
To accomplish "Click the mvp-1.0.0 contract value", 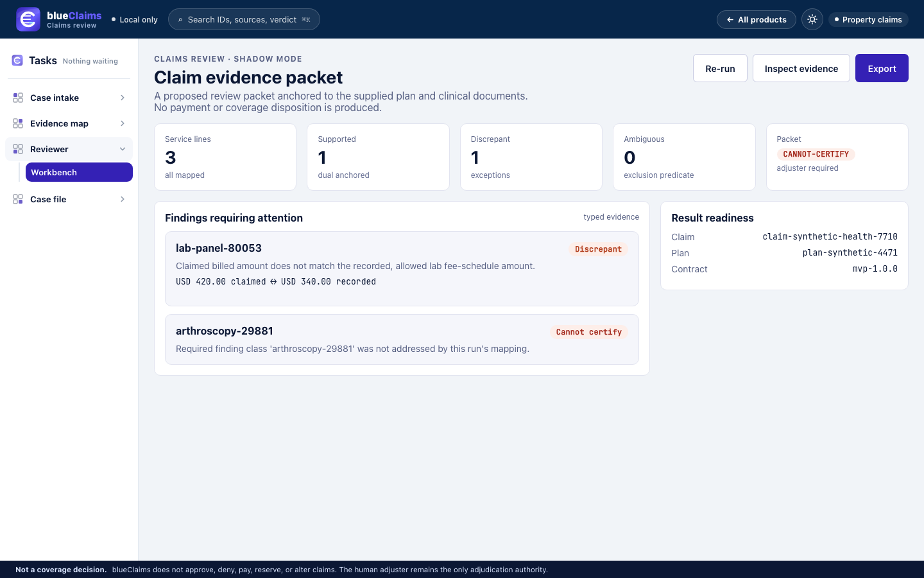I will click(875, 269).
